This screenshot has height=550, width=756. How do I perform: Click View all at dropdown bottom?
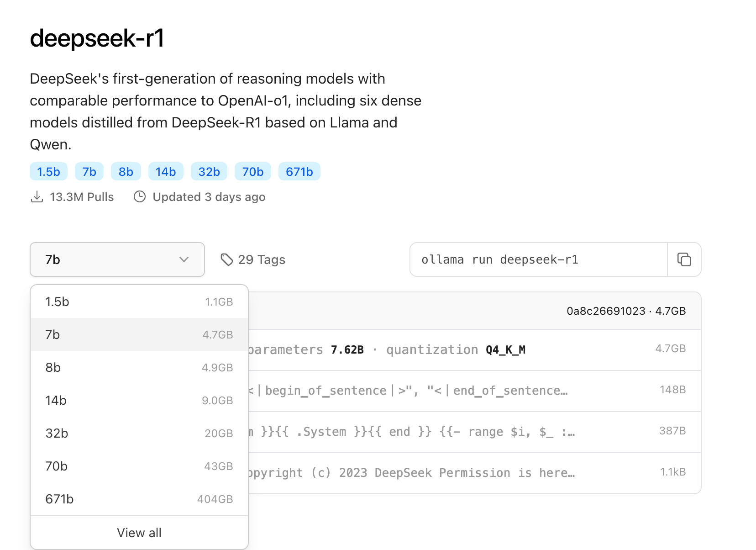(x=139, y=533)
